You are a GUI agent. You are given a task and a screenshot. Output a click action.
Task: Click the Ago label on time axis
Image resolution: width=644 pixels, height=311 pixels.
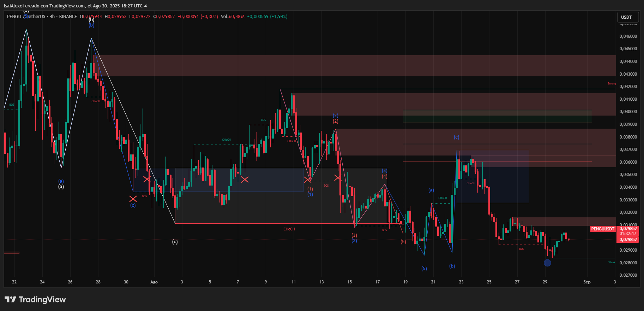(154, 282)
